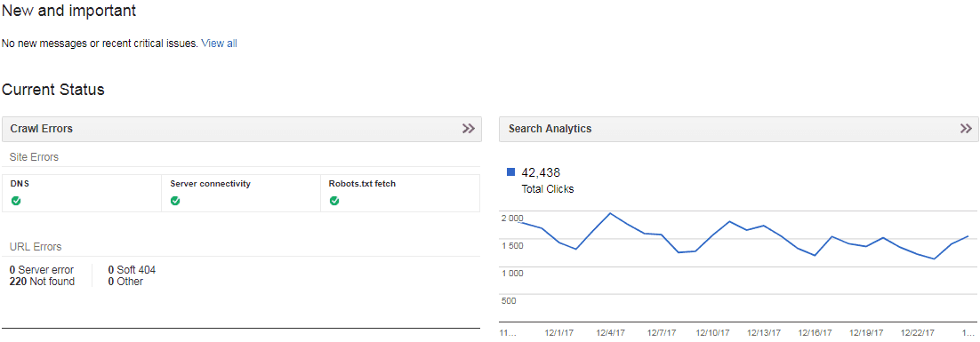Click the 12/4/17 peak on clicks chart
This screenshot has width=980, height=342.
610,213
